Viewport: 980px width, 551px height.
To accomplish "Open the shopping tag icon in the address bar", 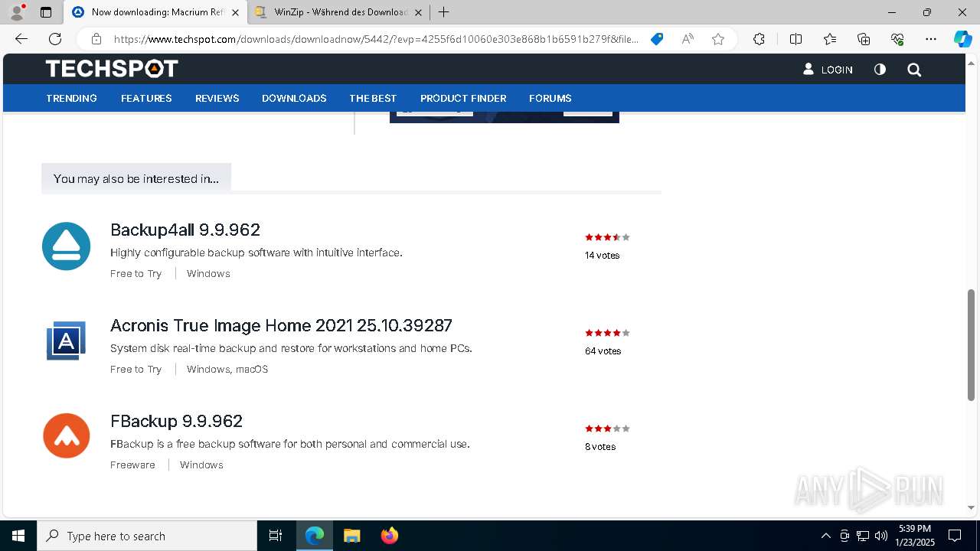I will tap(657, 39).
